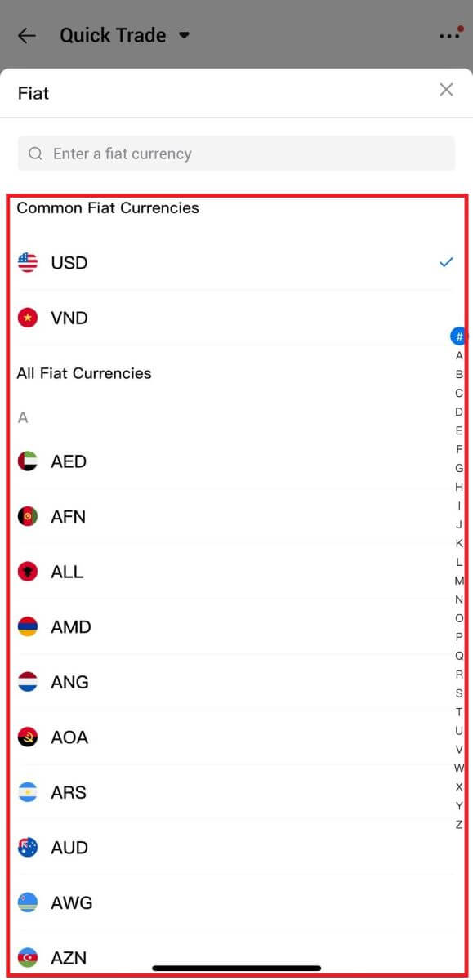Image resolution: width=473 pixels, height=980 pixels.
Task: Select the USD flag icon
Action: 29,262
